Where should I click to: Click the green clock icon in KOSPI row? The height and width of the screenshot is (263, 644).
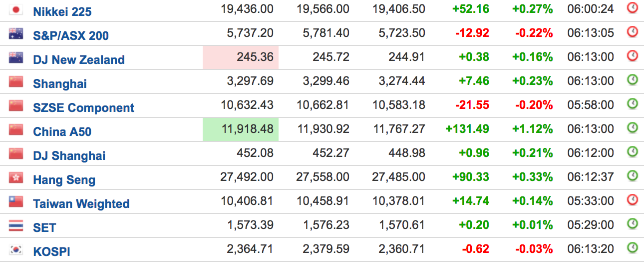(x=633, y=248)
